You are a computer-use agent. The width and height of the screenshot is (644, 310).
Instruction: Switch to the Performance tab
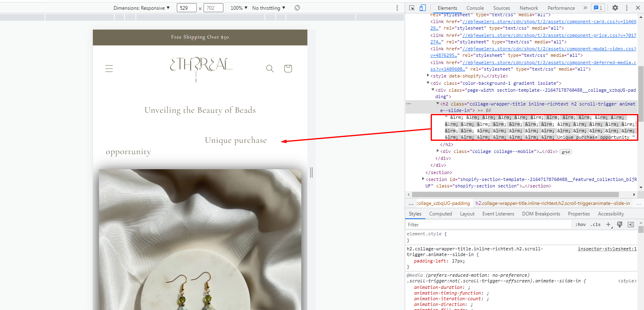pos(561,8)
